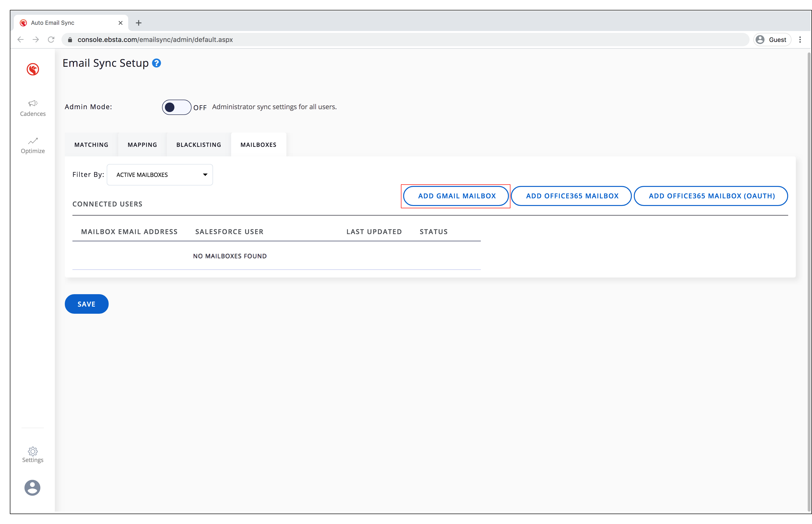Click Add Gmail Mailbox button
The image size is (812, 524).
[x=456, y=196]
